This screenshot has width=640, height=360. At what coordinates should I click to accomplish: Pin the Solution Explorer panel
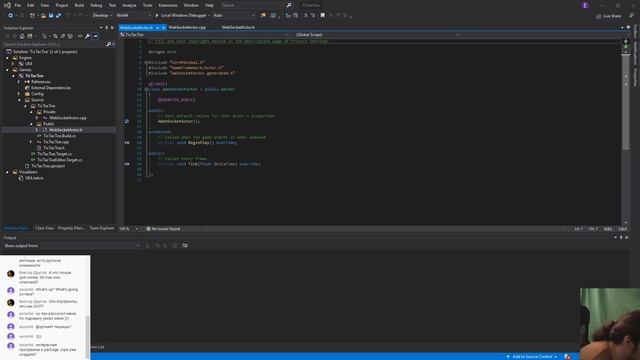coord(107,28)
